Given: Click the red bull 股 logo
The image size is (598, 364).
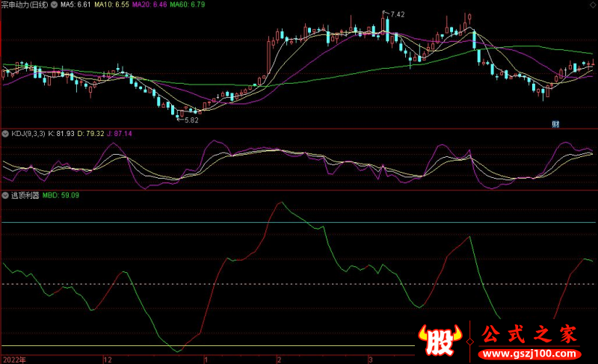Looking at the screenshot, I should coord(441,341).
